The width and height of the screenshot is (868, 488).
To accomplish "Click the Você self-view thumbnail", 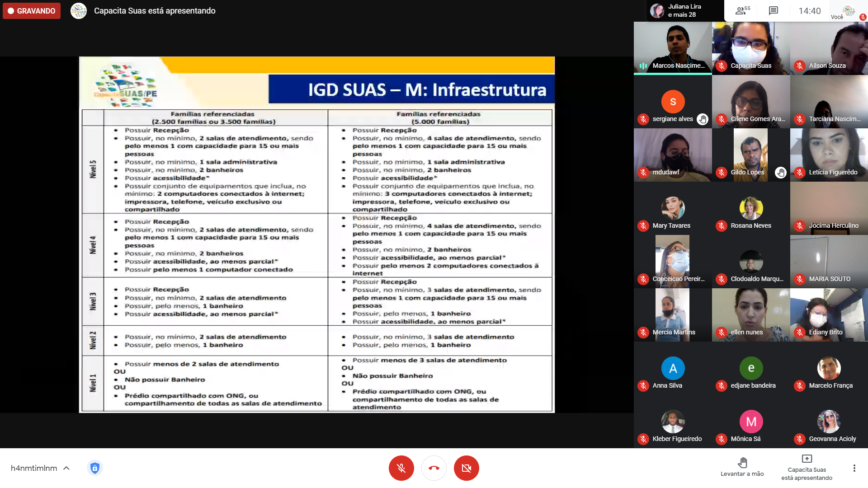I will (x=849, y=11).
